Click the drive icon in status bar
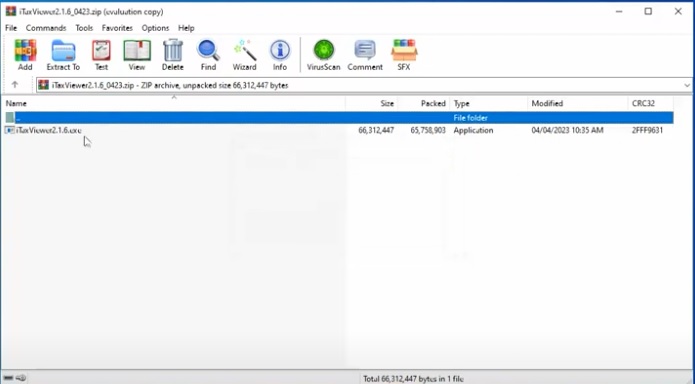The width and height of the screenshot is (695, 384). tap(8, 378)
